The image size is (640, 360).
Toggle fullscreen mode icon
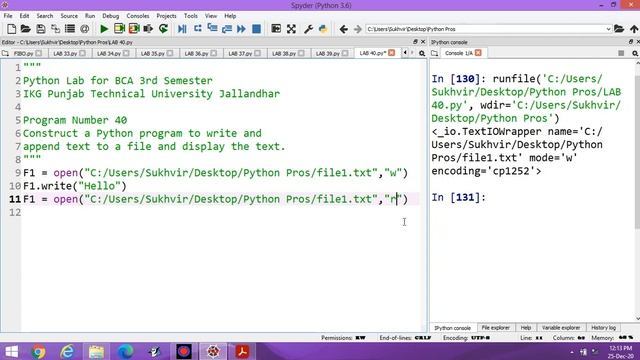coord(291,29)
